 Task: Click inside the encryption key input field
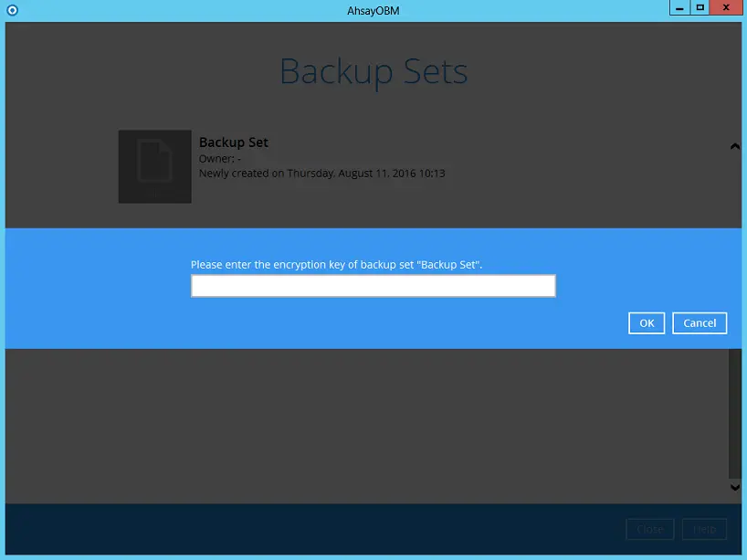coord(373,285)
